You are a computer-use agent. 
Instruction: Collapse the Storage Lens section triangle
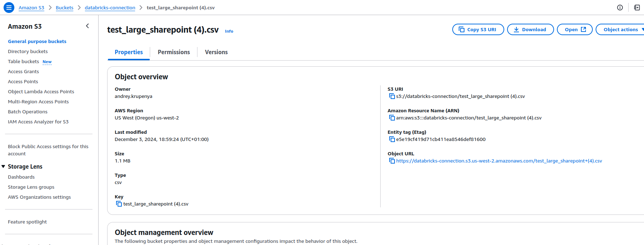3,166
